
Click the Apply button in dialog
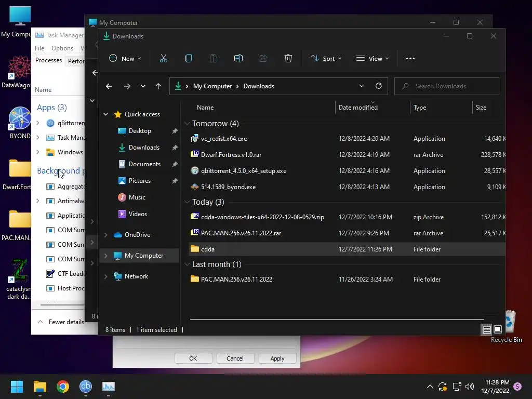277,358
